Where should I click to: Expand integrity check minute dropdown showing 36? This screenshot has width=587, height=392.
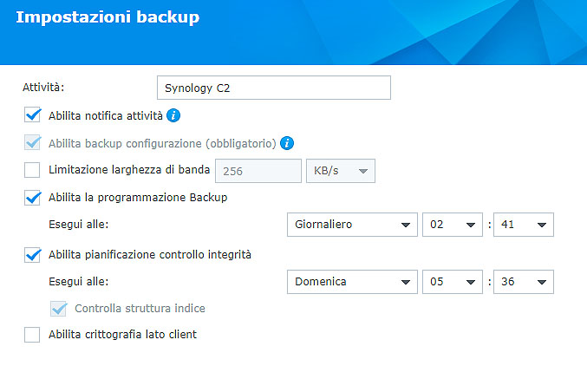click(x=523, y=283)
